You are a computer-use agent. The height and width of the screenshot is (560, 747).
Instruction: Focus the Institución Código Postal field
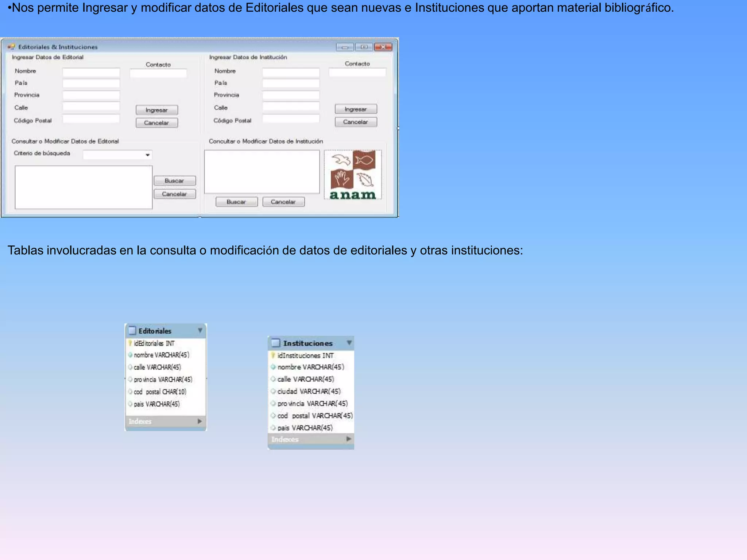[291, 118]
